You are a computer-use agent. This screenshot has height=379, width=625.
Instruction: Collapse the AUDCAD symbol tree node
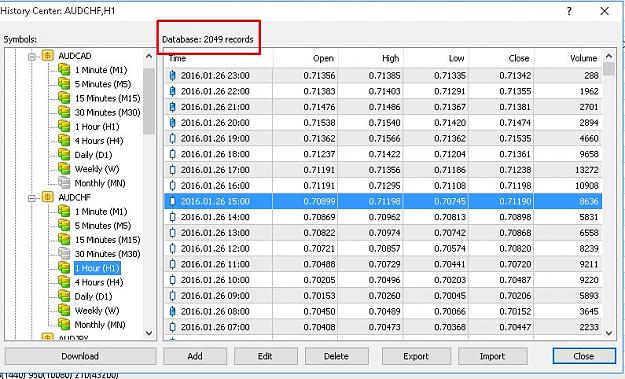click(31, 56)
